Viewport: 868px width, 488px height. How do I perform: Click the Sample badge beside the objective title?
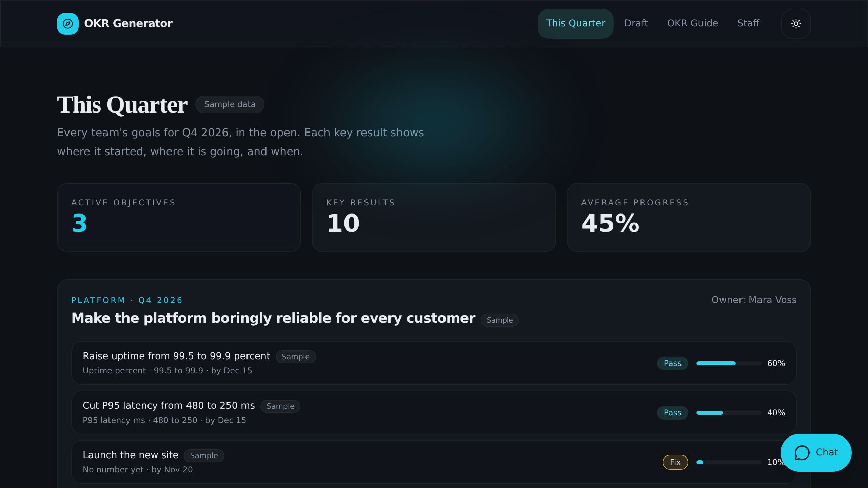(499, 320)
